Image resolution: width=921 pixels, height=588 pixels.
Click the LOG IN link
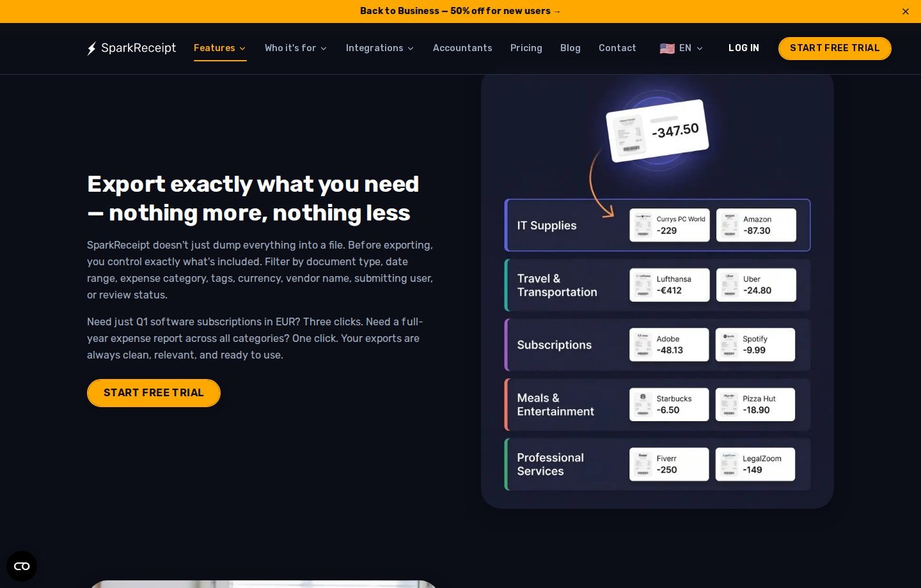tap(744, 49)
